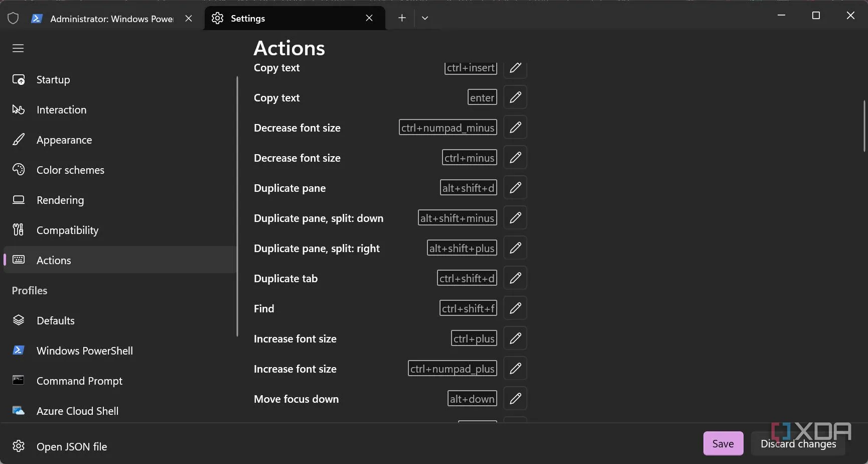Open JSON file from sidebar bottom
The image size is (868, 464).
click(x=71, y=446)
